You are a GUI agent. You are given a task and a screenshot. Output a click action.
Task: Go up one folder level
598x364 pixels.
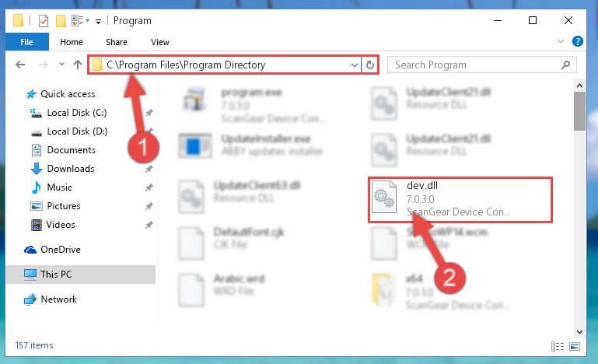point(78,65)
